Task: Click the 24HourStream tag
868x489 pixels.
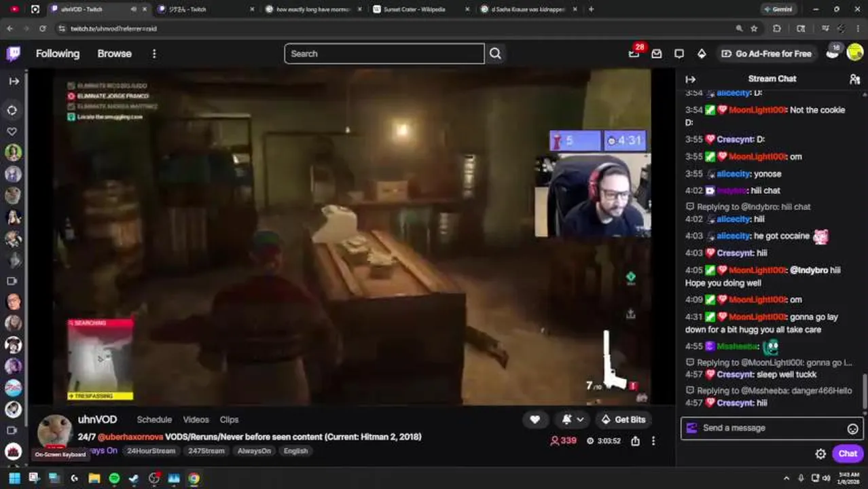Action: click(151, 451)
